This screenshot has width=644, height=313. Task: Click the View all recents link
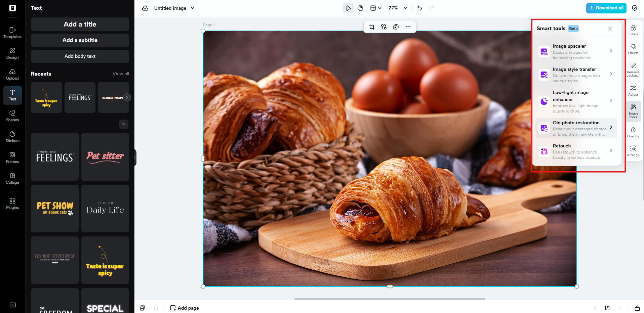121,74
